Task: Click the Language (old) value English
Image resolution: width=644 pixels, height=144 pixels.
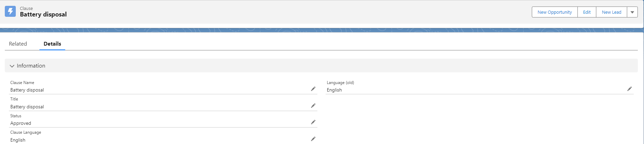Action: click(334, 90)
